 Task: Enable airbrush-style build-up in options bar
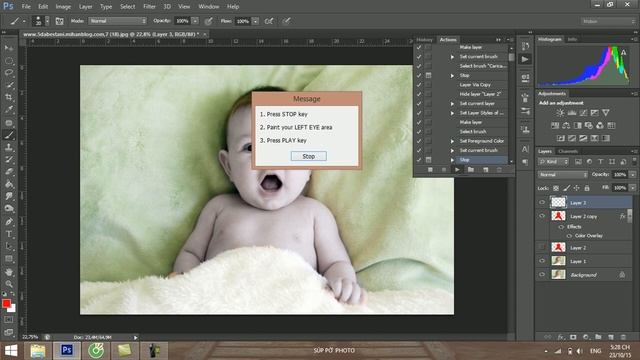(269, 21)
